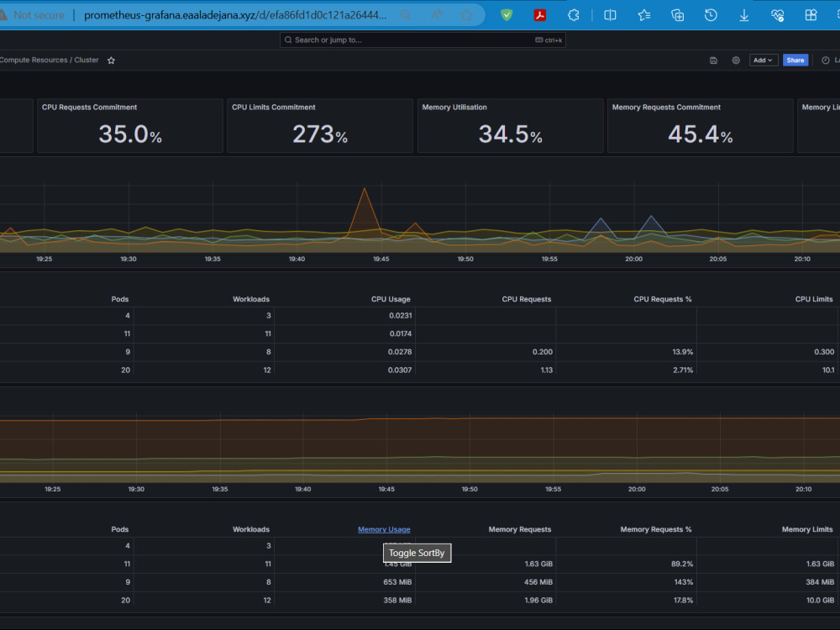Viewport: 840px width, 630px height.
Task: Click the CPU usage value 0.0307
Action: (x=400, y=370)
